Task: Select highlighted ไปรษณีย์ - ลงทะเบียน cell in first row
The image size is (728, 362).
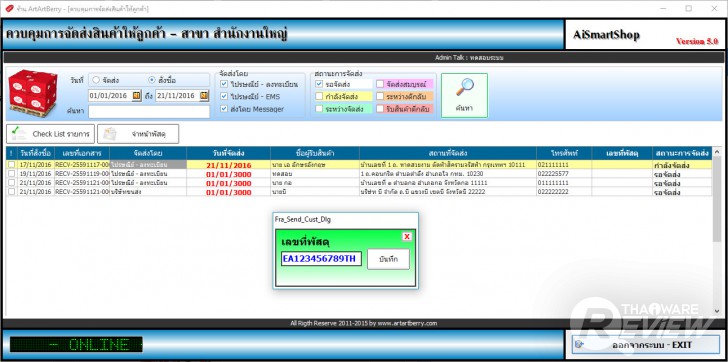Action: (148, 165)
